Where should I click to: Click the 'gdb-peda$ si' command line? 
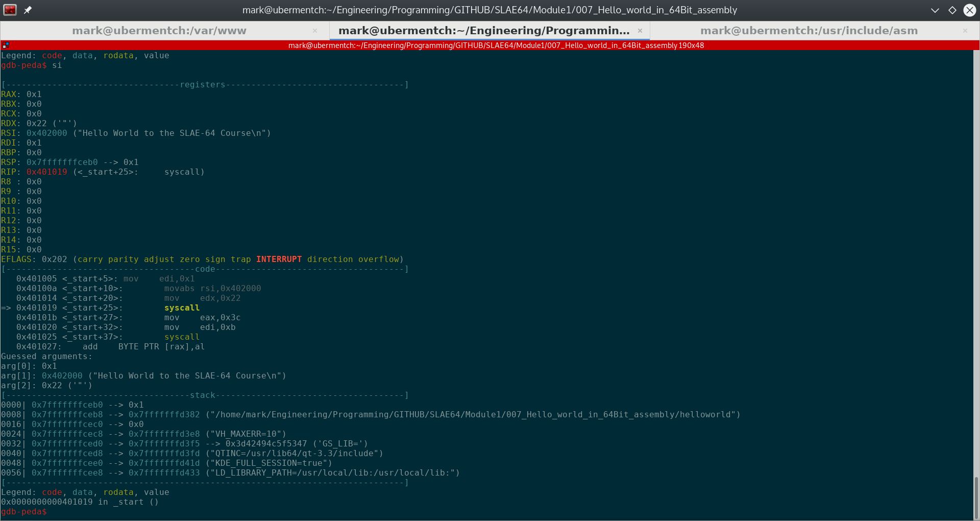pyautogui.click(x=32, y=65)
